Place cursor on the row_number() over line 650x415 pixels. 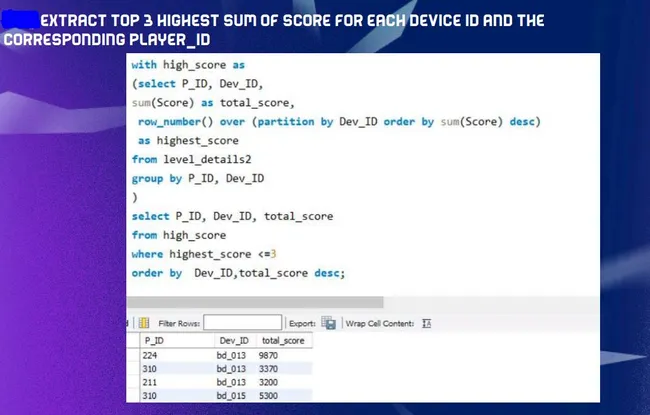[339, 122]
